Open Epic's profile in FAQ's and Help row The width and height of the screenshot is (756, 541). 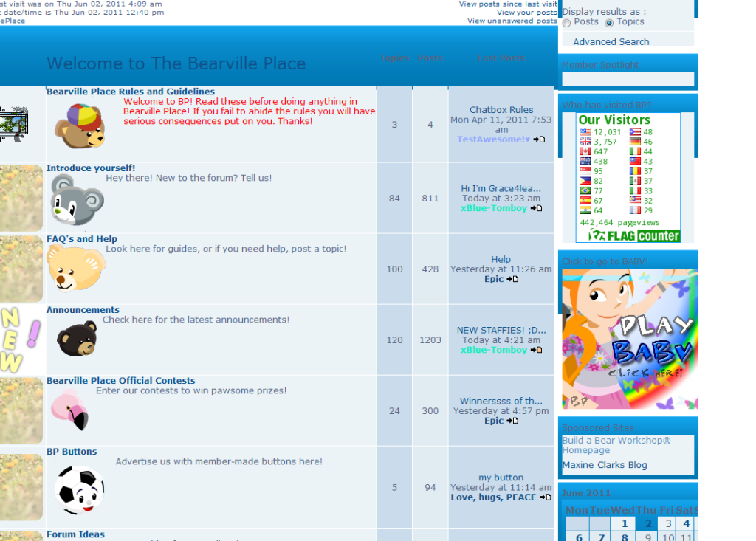(494, 279)
